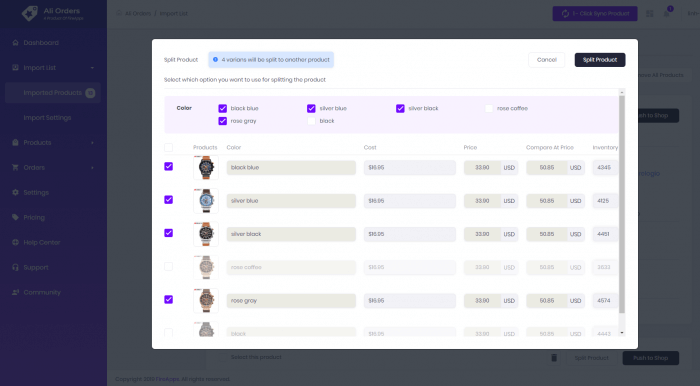The image size is (700, 386).
Task: Uncheck the black blue color option
Action: point(222,108)
